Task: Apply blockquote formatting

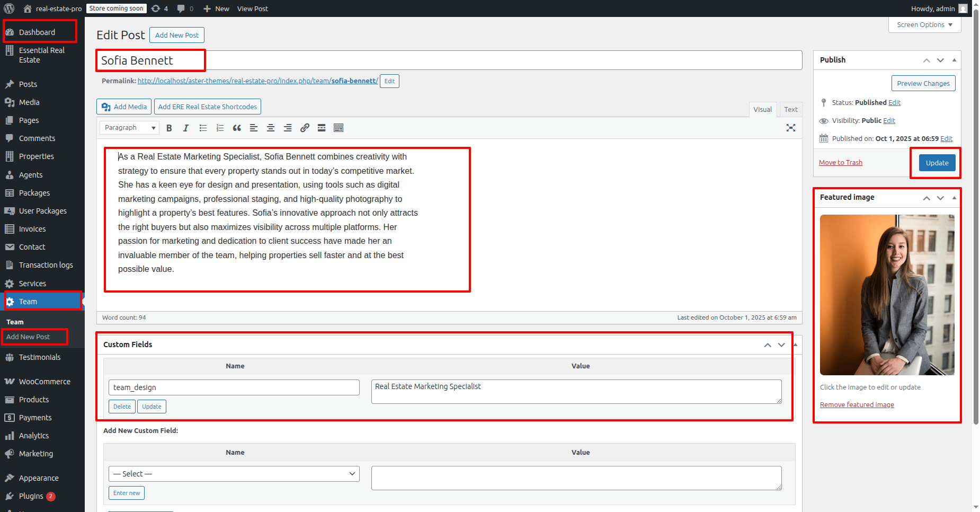Action: coord(237,128)
